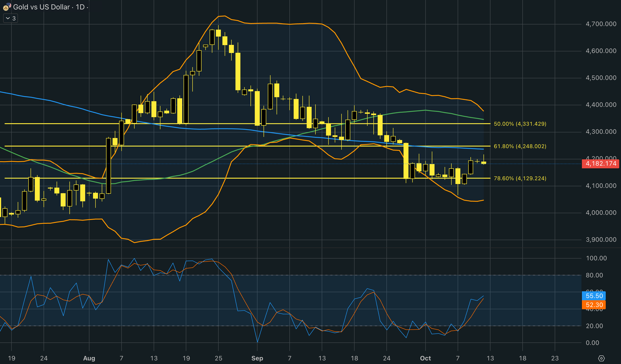Click the Gold vs US Dollar title
This screenshot has width=621, height=364.
[x=41, y=7]
